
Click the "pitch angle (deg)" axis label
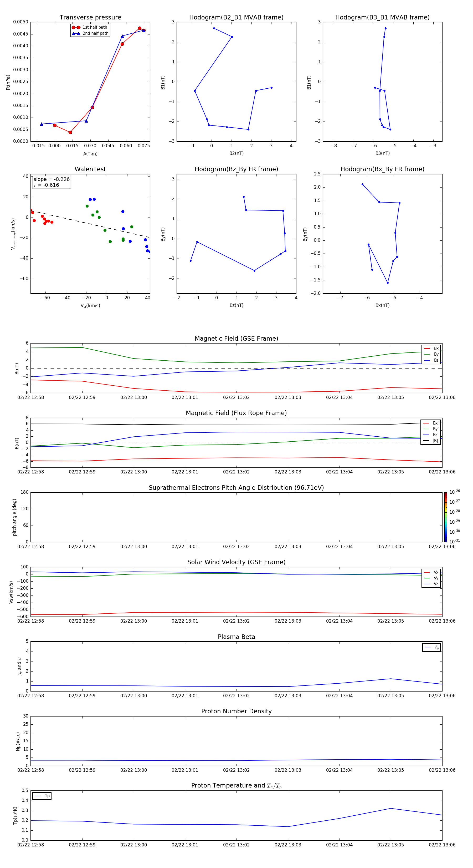(14, 517)
